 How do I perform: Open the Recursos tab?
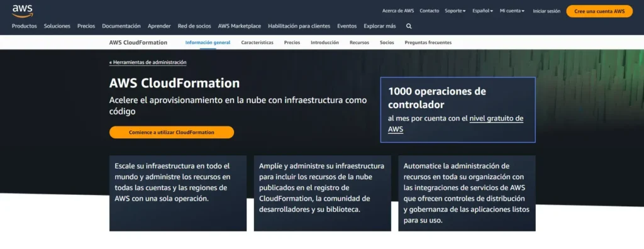click(x=359, y=42)
